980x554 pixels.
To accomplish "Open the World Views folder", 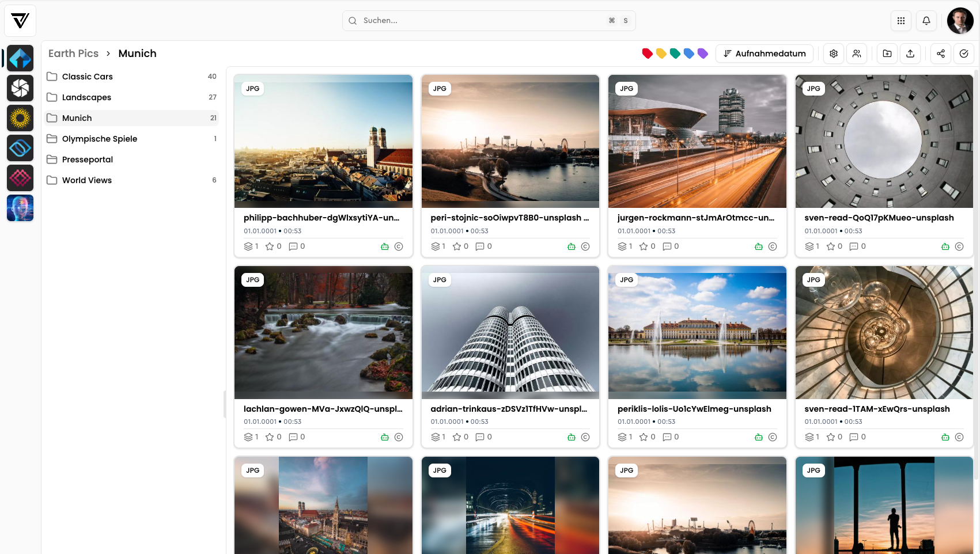I will [x=87, y=180].
